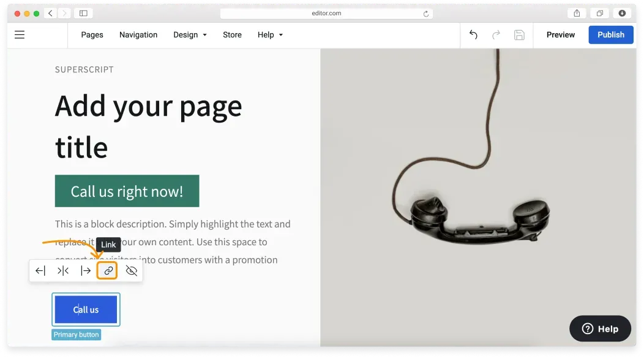Open browser downloads icon
Image resolution: width=644 pixels, height=358 pixels.
pyautogui.click(x=622, y=13)
